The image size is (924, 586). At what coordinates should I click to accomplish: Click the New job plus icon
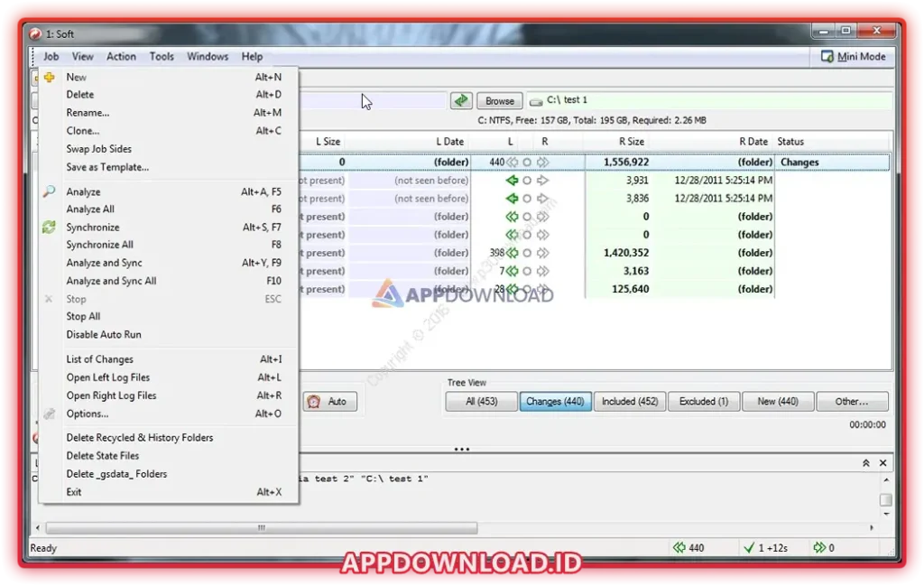[x=50, y=78]
